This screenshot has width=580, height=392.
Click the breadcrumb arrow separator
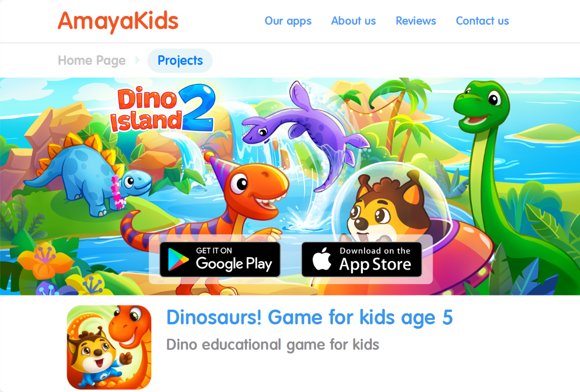137,60
